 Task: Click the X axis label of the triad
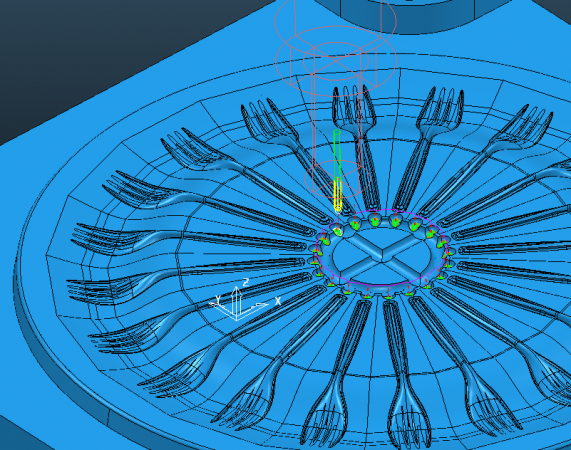click(x=278, y=301)
